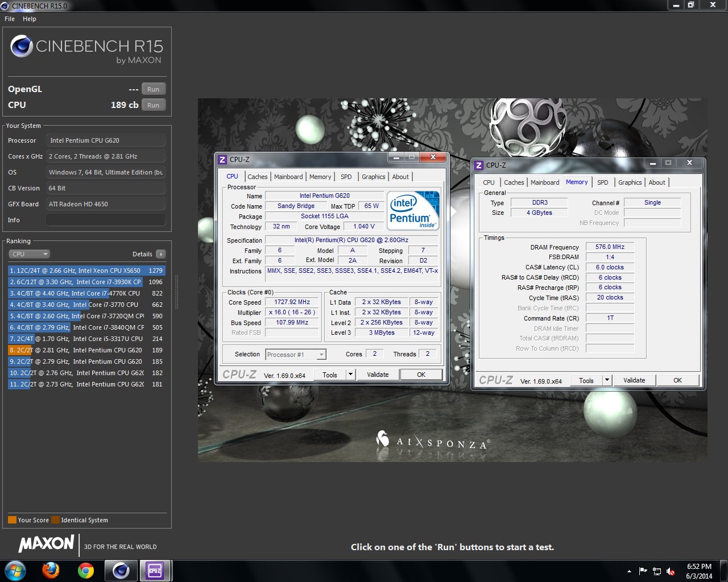The height and width of the screenshot is (582, 728).
Task: Run the OpenGL benchmark
Action: (x=154, y=89)
